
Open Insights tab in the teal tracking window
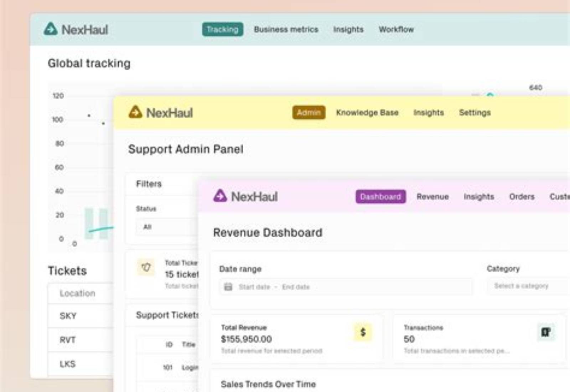coord(348,29)
